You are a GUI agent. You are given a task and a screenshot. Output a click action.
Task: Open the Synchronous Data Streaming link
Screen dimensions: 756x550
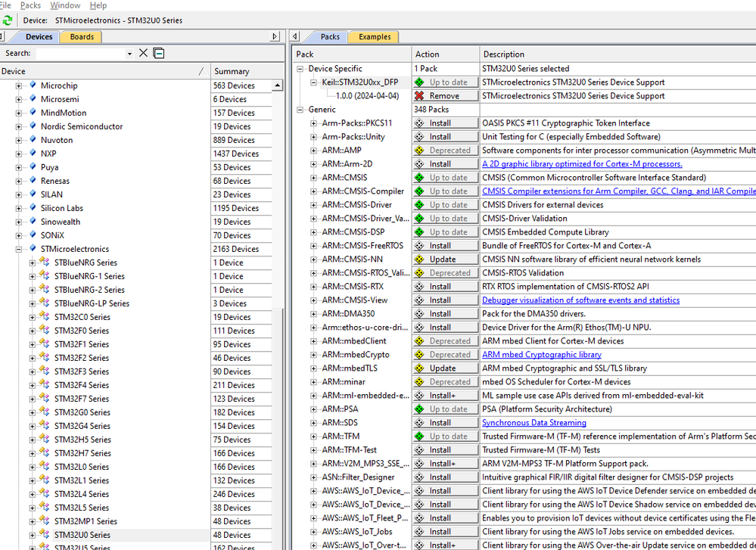[x=534, y=423]
